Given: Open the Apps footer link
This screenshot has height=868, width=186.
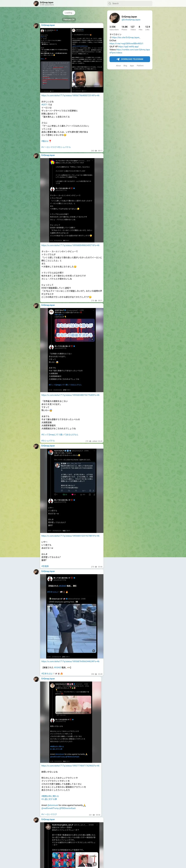Looking at the screenshot, I should [x=132, y=66].
